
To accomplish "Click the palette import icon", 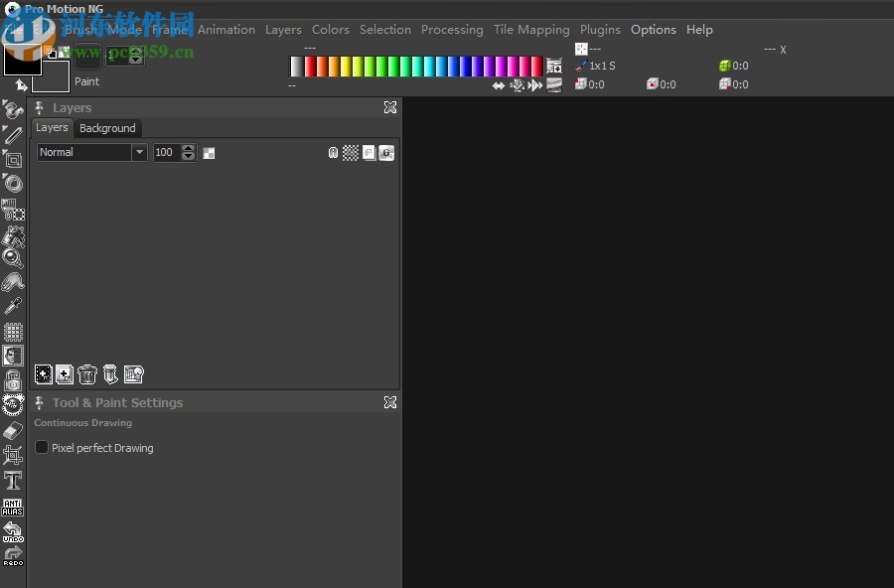I will click(x=518, y=85).
